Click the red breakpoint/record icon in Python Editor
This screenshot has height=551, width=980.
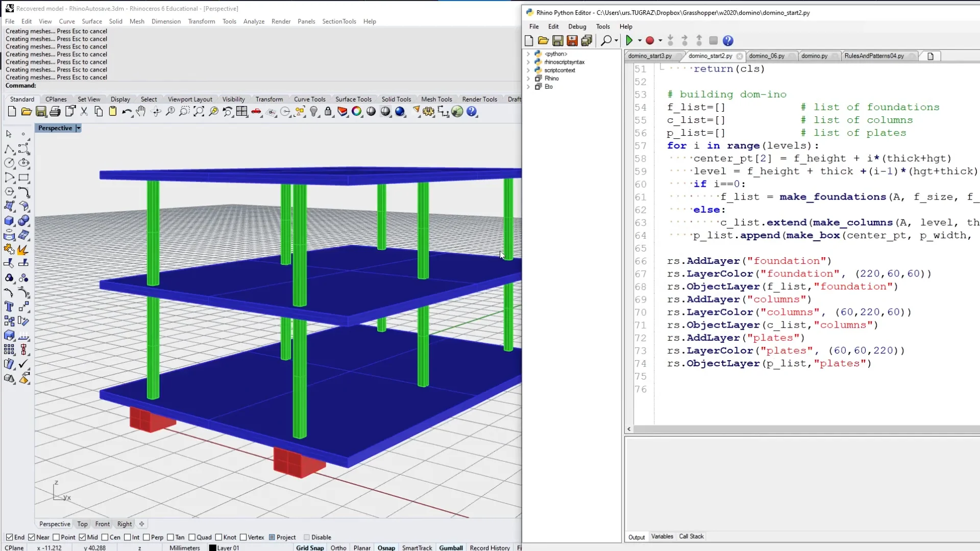pyautogui.click(x=650, y=40)
